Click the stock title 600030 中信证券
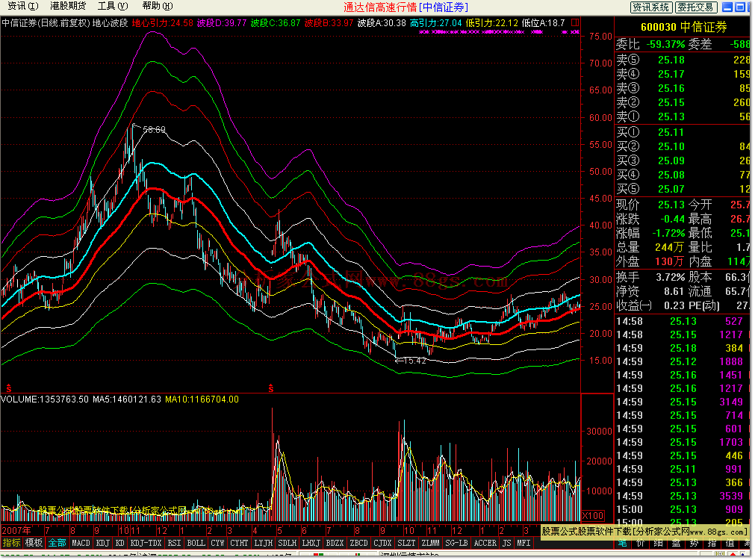 pyautogui.click(x=683, y=28)
